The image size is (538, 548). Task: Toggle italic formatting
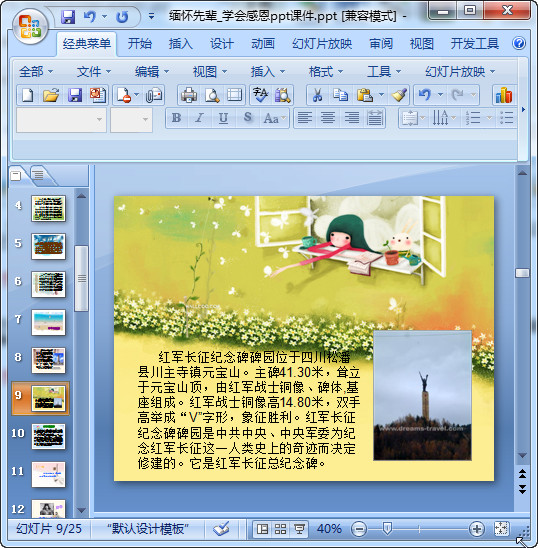[x=200, y=118]
